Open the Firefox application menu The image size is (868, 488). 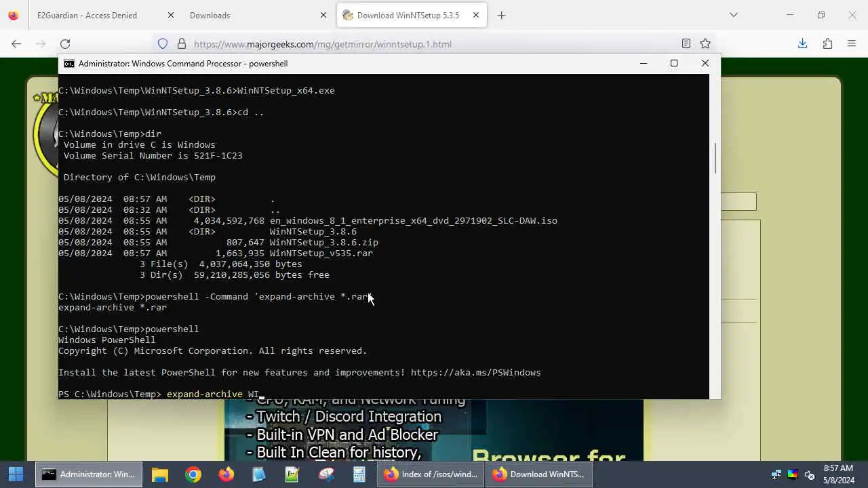(x=852, y=43)
